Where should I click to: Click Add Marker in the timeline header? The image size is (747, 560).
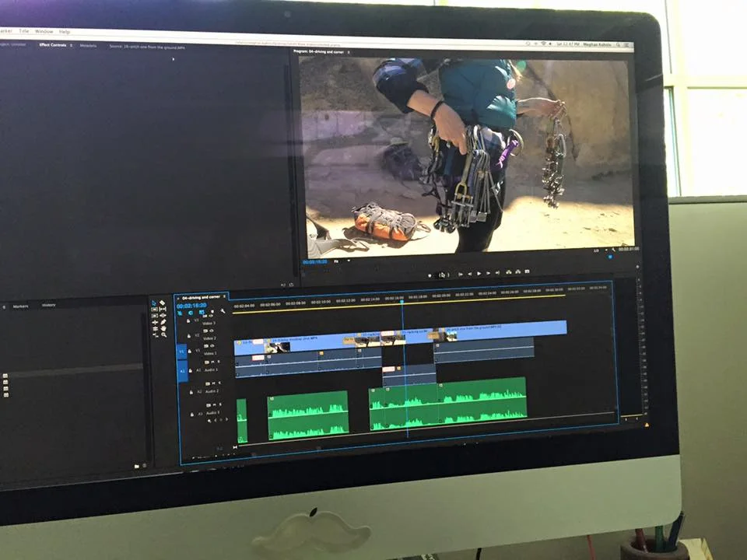212,311
